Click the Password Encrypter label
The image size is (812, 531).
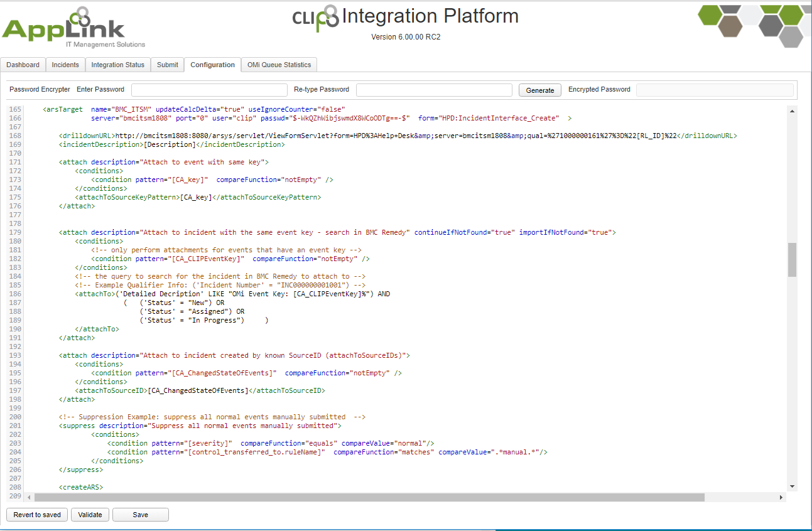pyautogui.click(x=40, y=89)
